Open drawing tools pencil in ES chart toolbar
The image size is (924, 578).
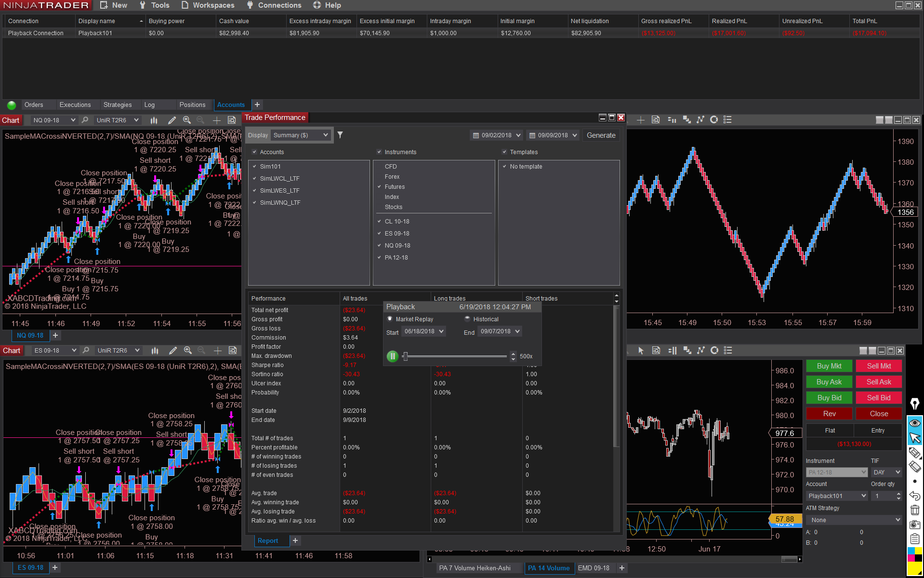click(173, 350)
